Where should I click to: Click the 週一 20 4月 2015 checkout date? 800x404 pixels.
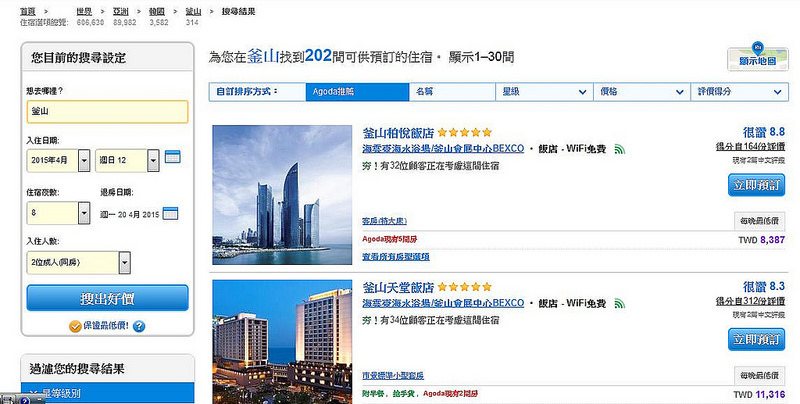coord(130,215)
